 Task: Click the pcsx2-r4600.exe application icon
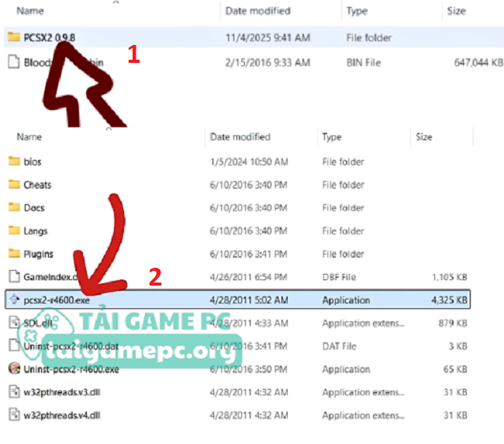(15, 299)
